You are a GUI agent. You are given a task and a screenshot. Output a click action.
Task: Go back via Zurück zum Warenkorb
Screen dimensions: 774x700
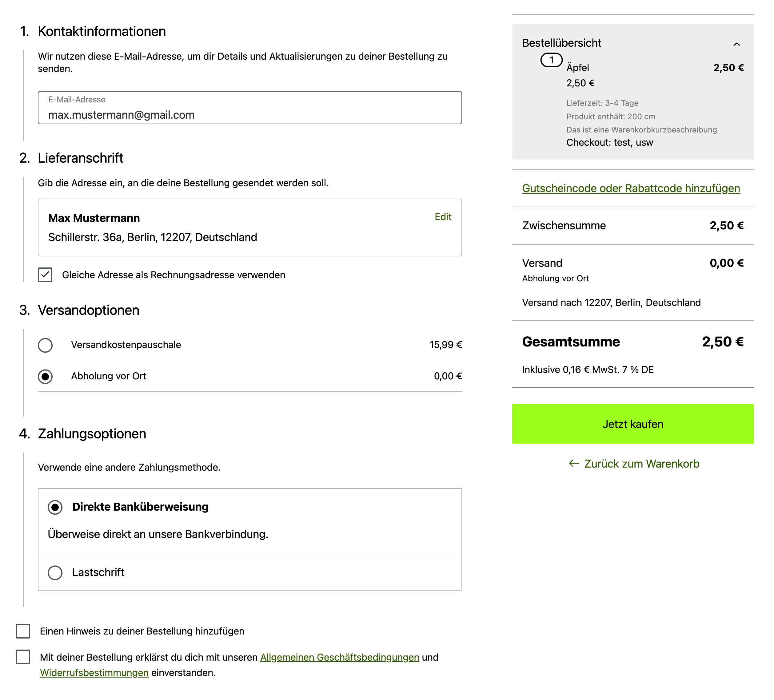641,464
